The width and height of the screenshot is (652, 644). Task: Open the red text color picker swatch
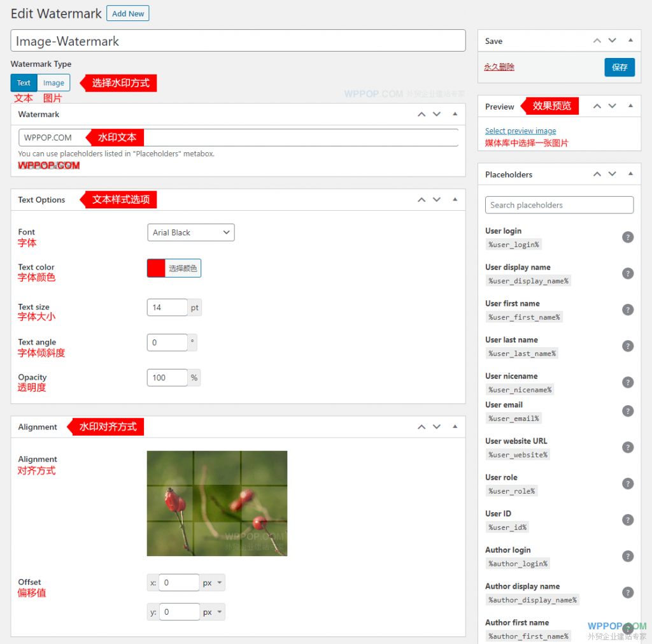click(156, 268)
